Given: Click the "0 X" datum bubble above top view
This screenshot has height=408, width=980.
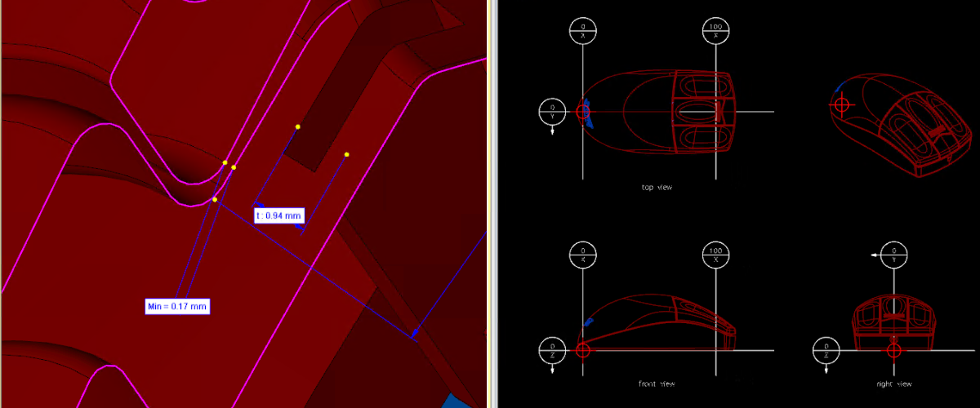Looking at the screenshot, I should coord(581,31).
